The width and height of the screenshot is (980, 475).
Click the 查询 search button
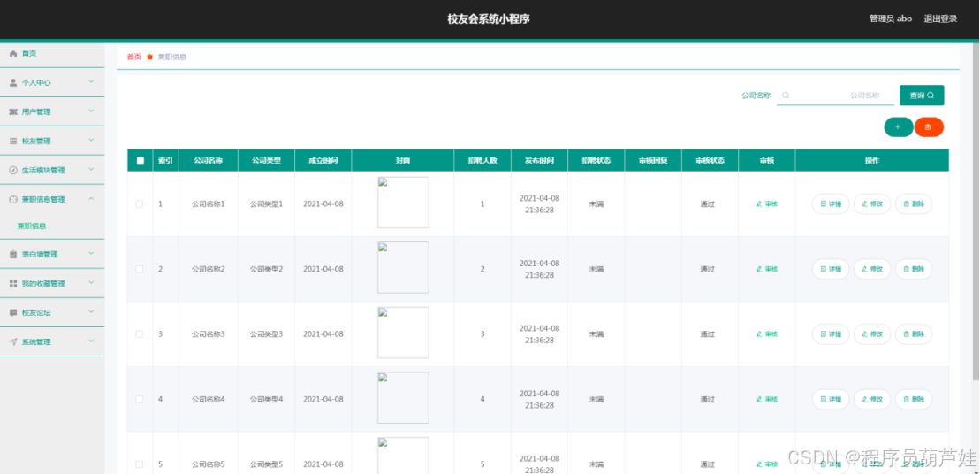pos(922,96)
